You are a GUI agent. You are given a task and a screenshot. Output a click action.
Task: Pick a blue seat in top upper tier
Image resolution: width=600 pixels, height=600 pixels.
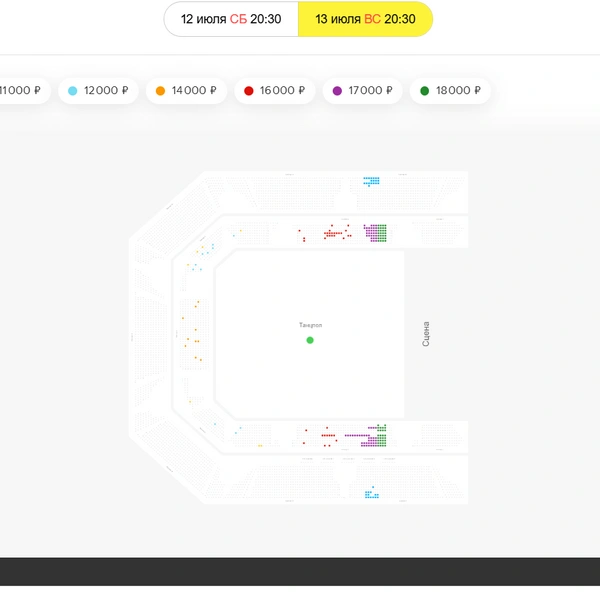(x=371, y=181)
